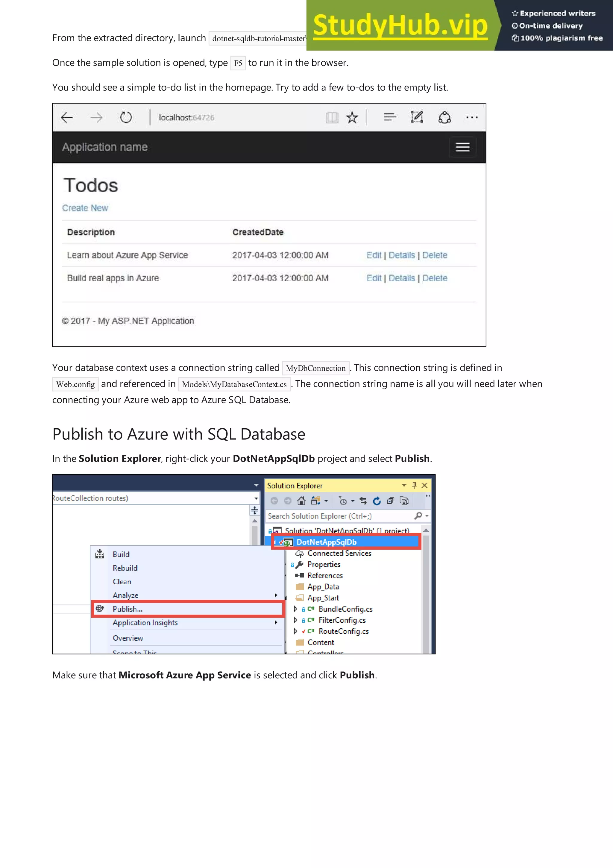Select the Connected Services node

(339, 553)
